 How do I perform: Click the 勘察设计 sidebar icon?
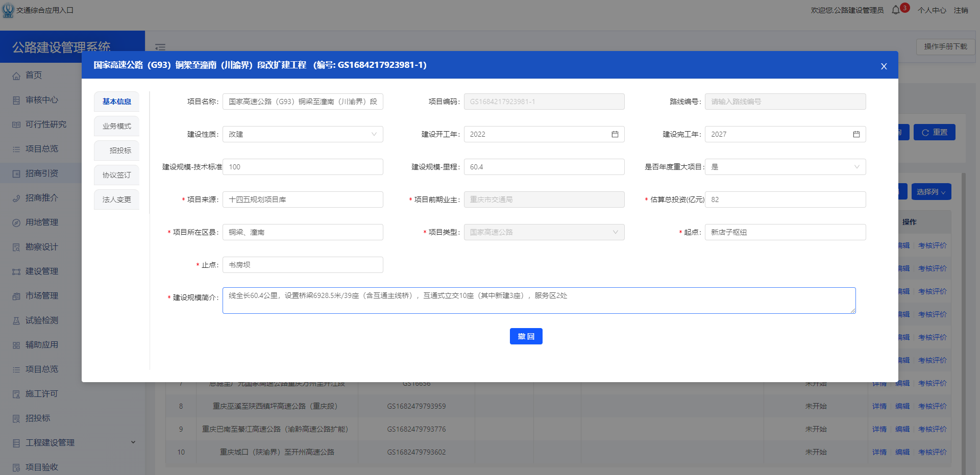point(16,247)
